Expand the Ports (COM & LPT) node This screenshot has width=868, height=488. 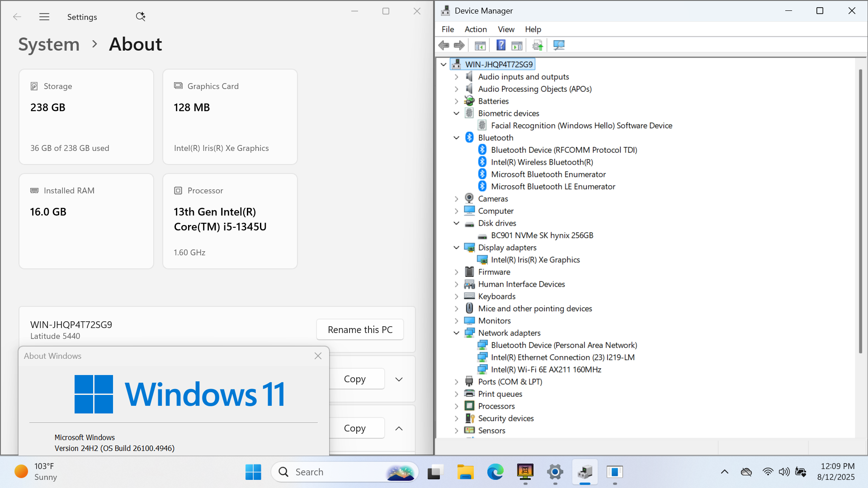457,382
